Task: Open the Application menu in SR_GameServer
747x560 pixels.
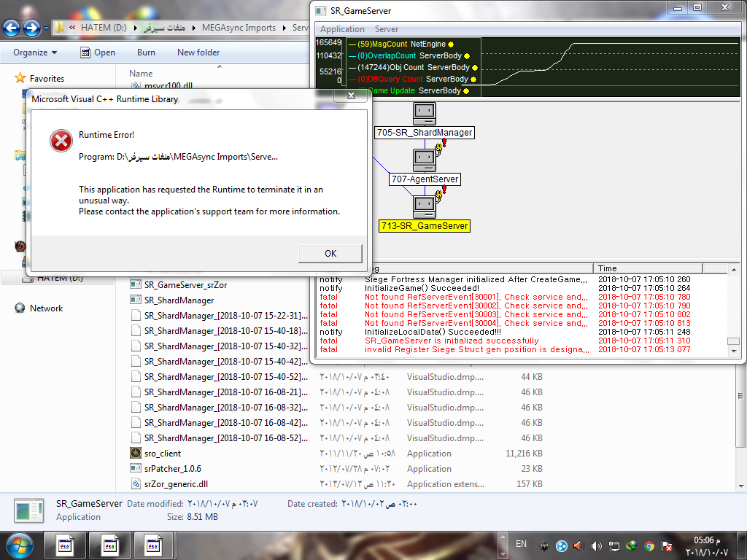Action: [x=342, y=29]
